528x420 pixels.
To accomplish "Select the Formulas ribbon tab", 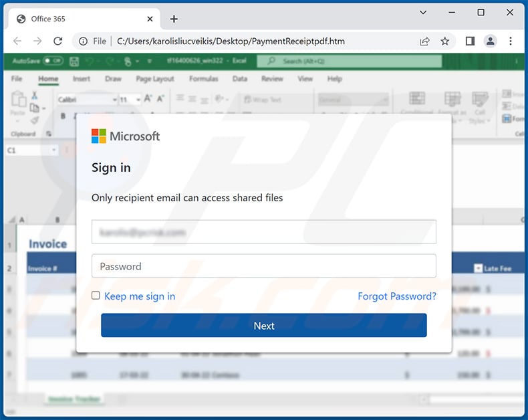I will tap(203, 78).
